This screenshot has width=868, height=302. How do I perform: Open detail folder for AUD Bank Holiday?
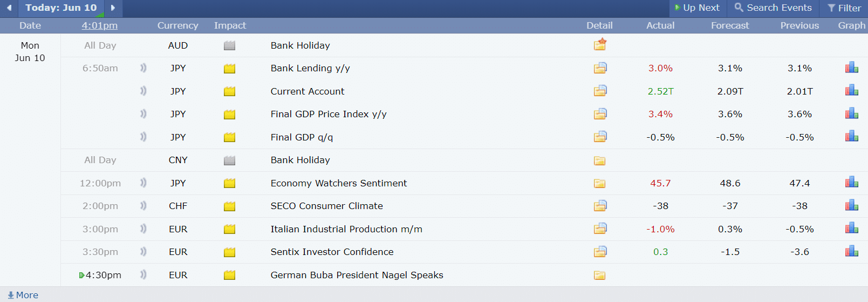[600, 45]
